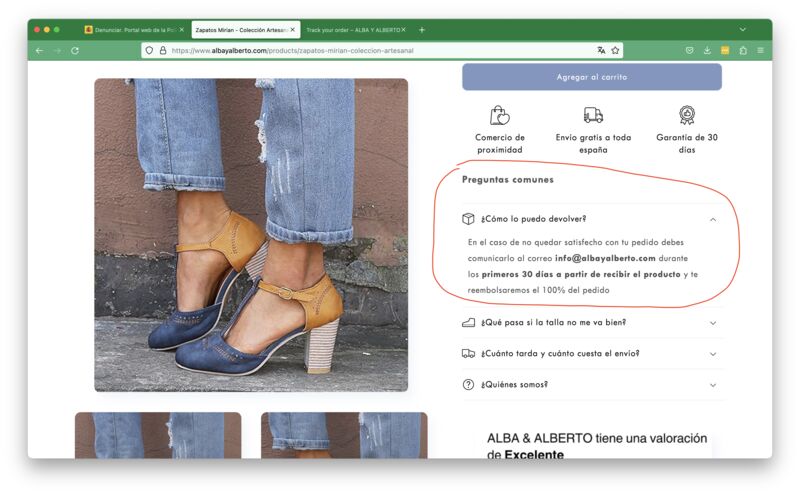The image size is (800, 495).
Task: Click the URL address bar
Action: pos(382,51)
